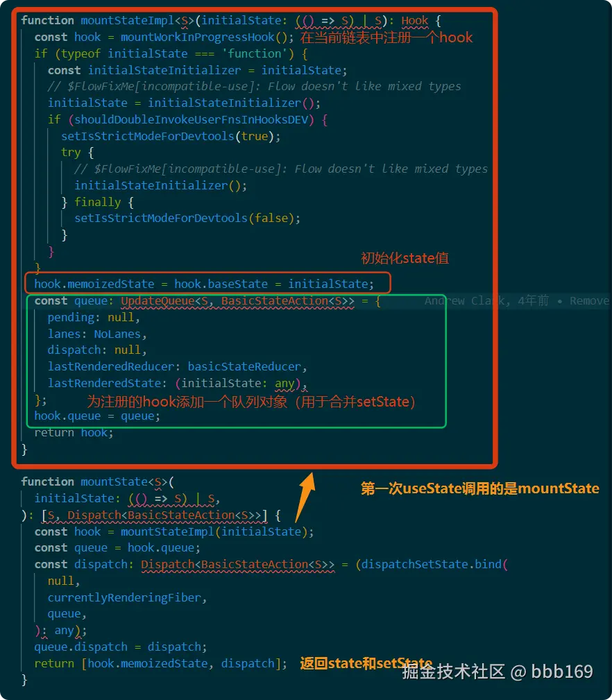Click the "lanes: NoLanes," property line

click(97, 334)
